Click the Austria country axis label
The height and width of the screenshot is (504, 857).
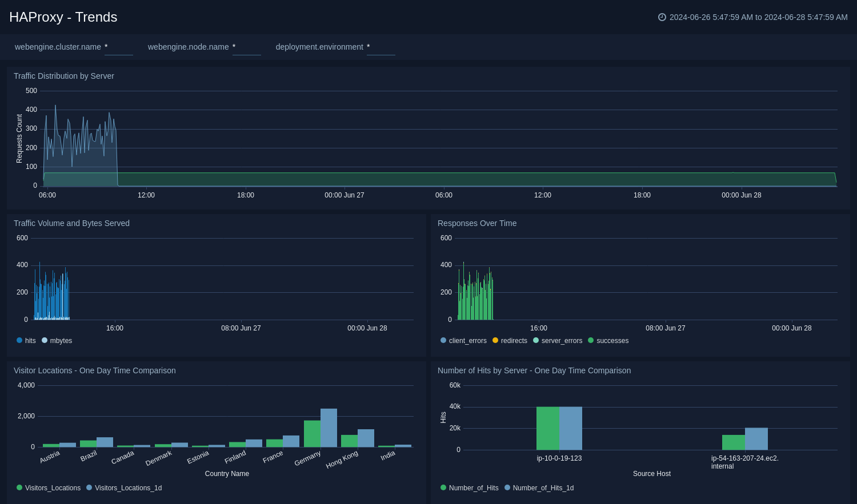coord(50,457)
